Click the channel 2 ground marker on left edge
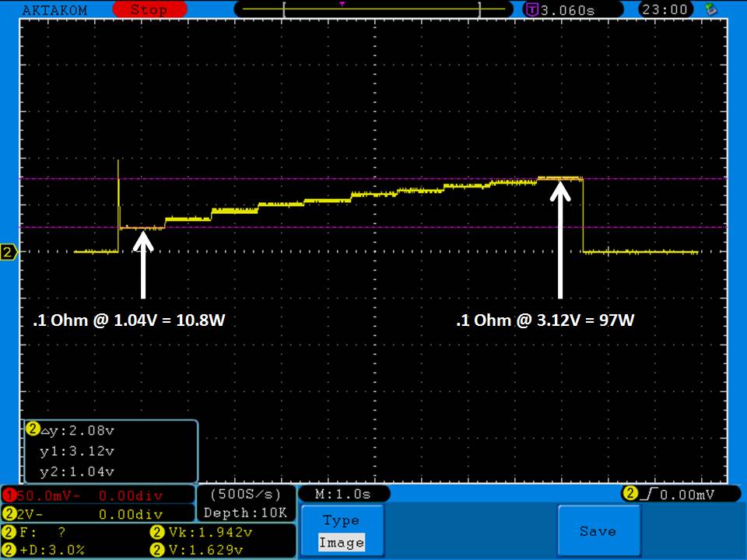The image size is (747, 560). (9, 252)
